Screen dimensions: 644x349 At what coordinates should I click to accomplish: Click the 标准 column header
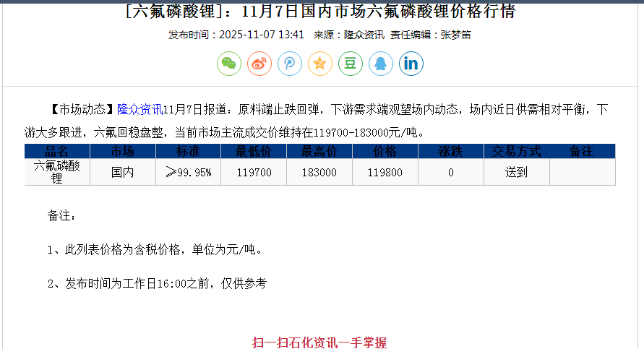pos(188,151)
